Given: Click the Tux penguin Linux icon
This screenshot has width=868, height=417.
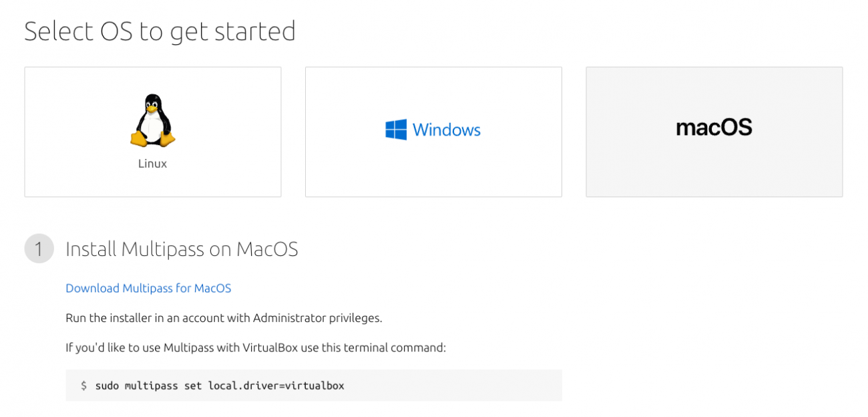Looking at the screenshot, I should [152, 120].
